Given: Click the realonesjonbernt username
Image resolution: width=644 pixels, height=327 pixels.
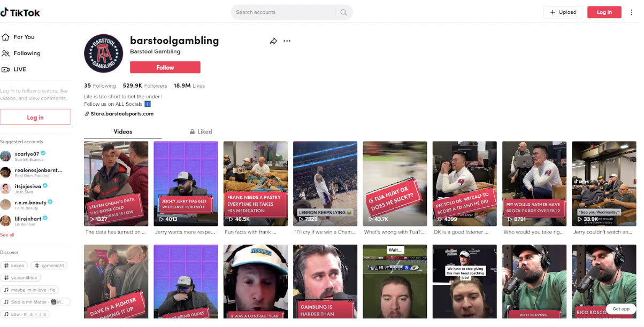Looking at the screenshot, I should 39,170.
